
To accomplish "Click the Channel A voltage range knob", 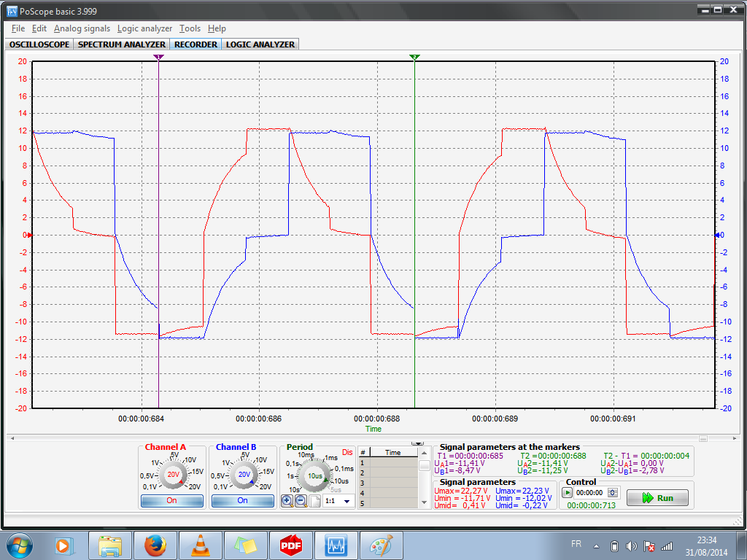I will coord(173,474).
